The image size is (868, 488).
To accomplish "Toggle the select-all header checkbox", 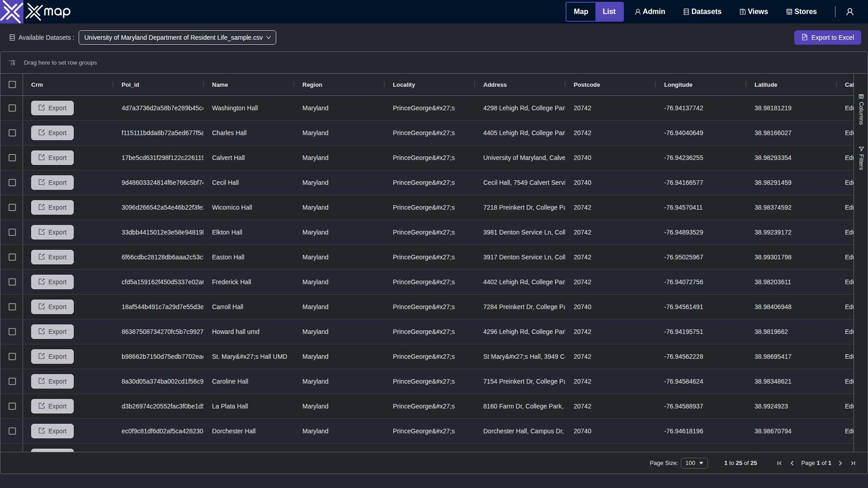I will point(12,84).
